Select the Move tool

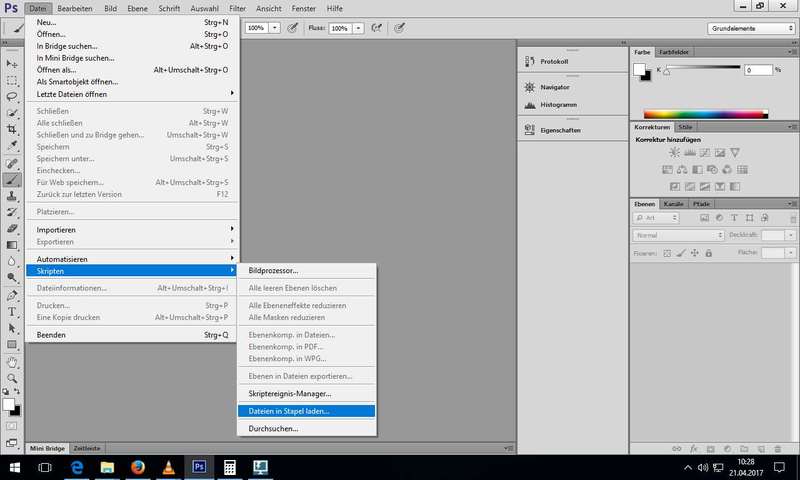click(12, 64)
